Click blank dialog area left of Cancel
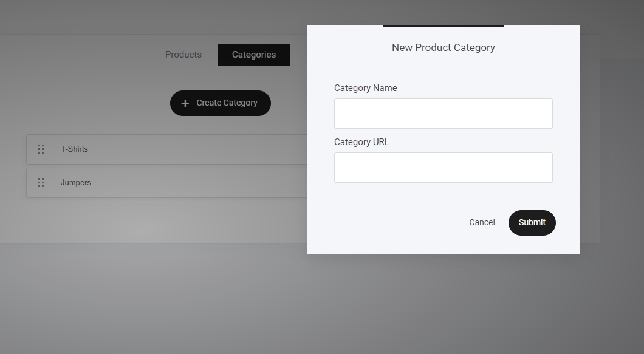644x354 pixels. [389, 222]
